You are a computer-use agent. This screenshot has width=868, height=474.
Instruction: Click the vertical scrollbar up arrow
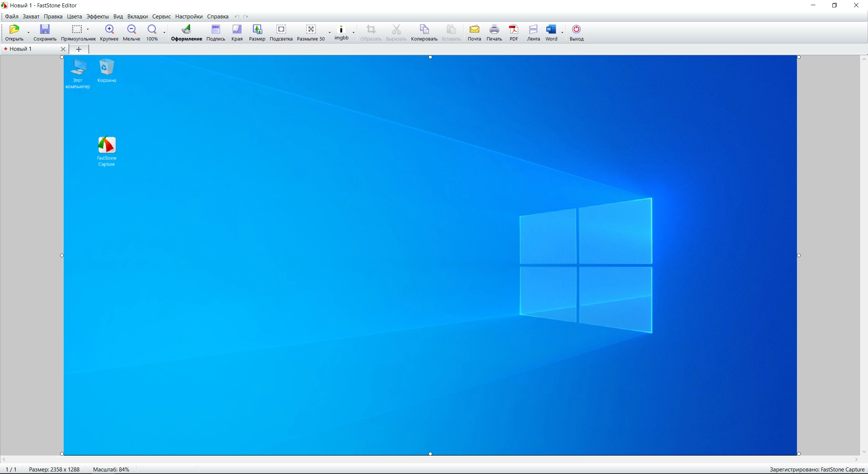point(864,59)
